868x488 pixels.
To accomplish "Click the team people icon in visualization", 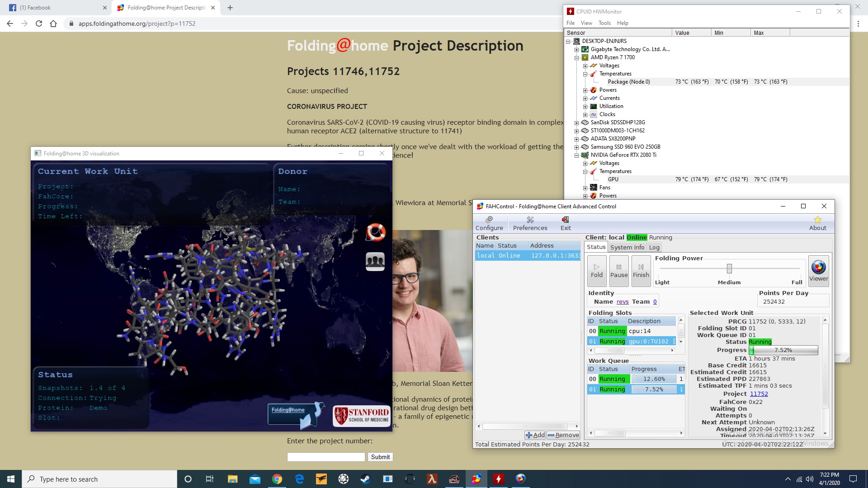I will pos(375,261).
